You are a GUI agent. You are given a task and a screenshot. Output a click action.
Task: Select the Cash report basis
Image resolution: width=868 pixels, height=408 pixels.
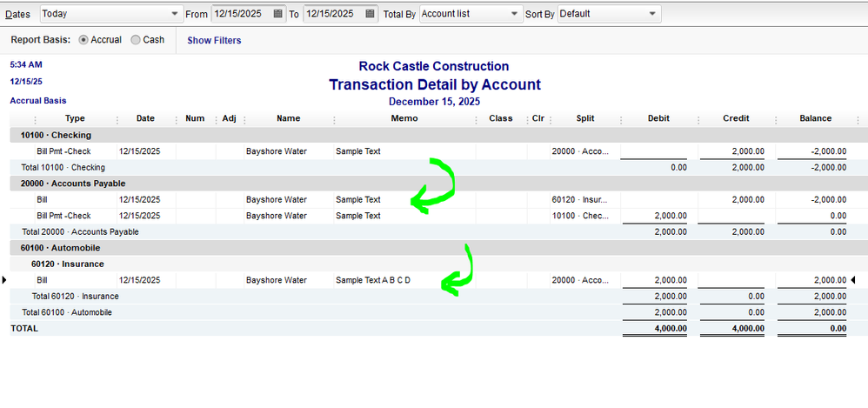[x=136, y=40]
